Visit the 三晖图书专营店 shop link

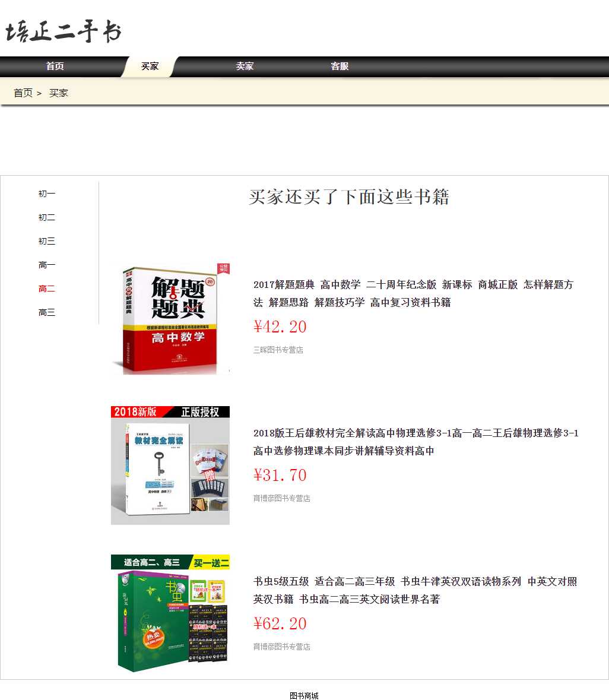(x=278, y=350)
